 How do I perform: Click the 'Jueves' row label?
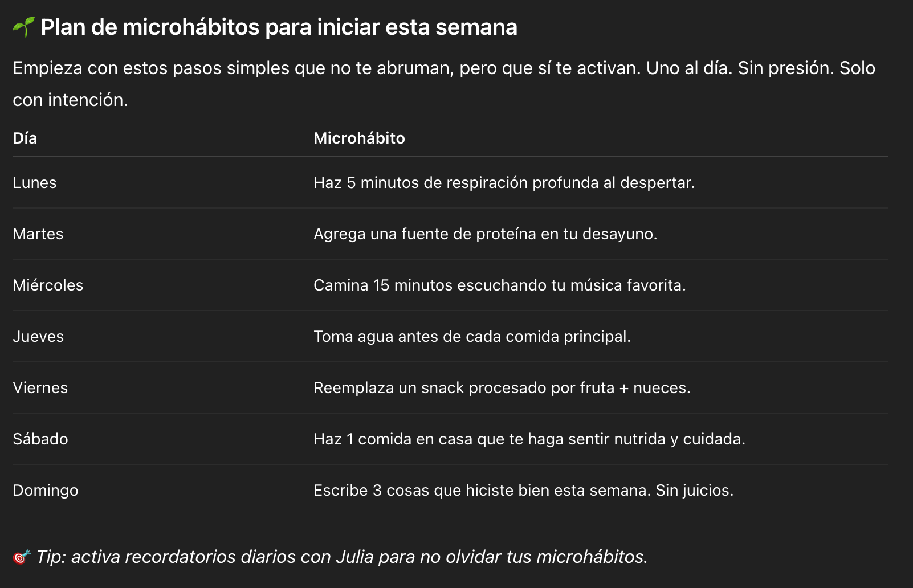[38, 336]
